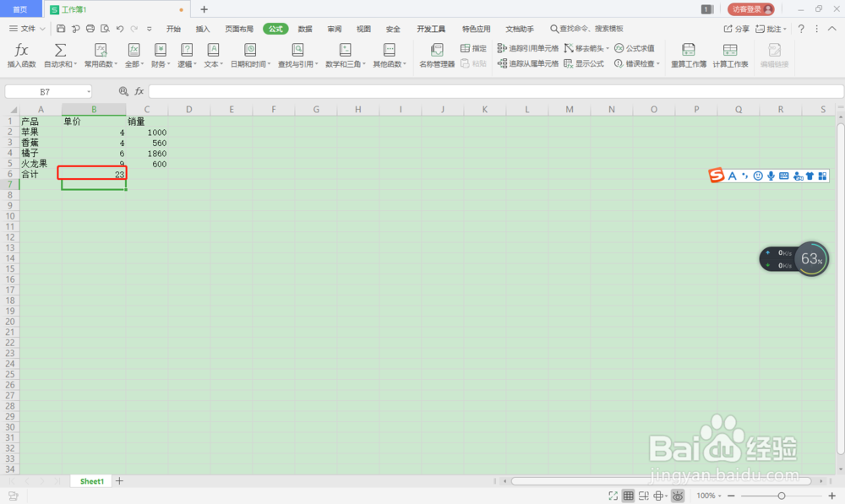This screenshot has width=845, height=504.
Task: Click the zoom slider handle
Action: click(782, 496)
